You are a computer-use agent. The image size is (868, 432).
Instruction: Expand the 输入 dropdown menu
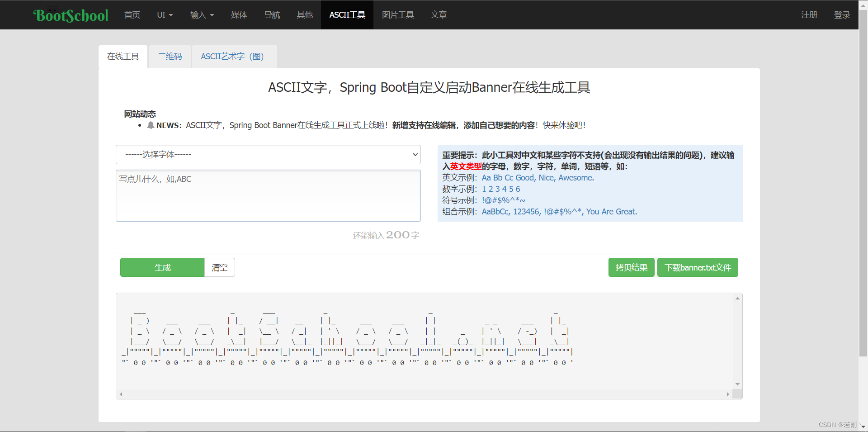click(x=202, y=15)
